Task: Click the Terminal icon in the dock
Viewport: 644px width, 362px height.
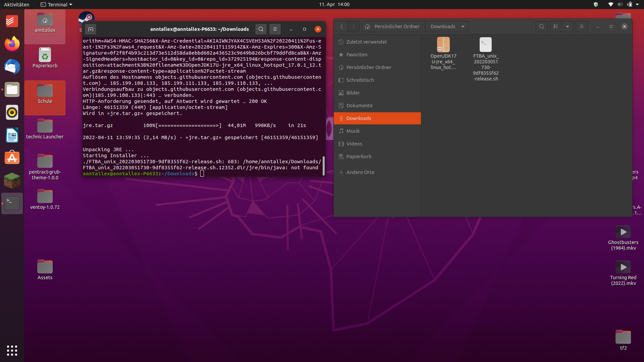Action: point(12,203)
